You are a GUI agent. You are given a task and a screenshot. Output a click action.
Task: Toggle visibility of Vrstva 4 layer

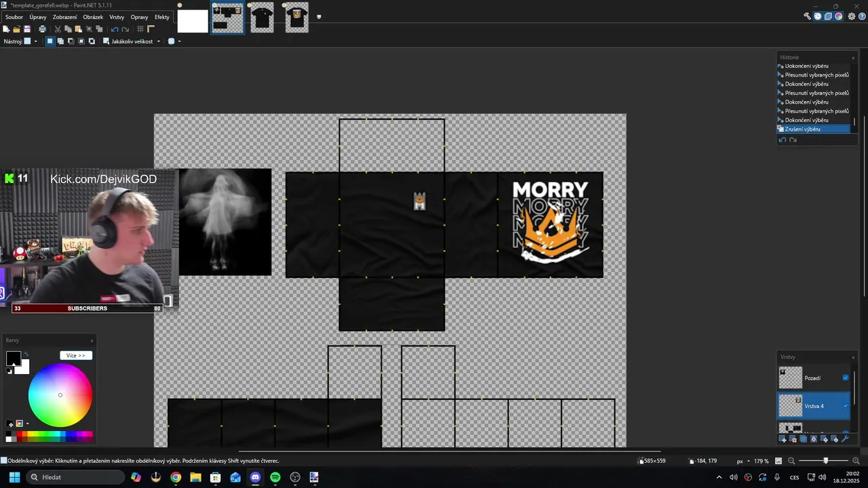846,406
